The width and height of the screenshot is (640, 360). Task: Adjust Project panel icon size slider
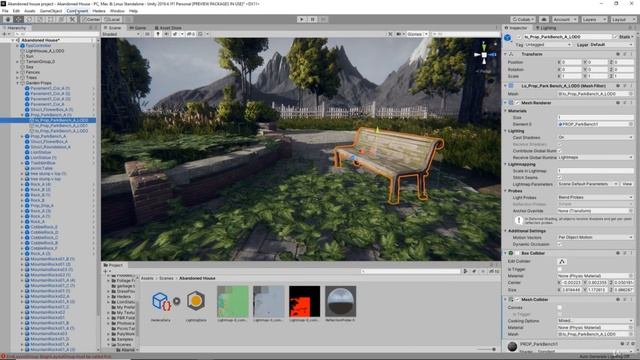point(486,349)
